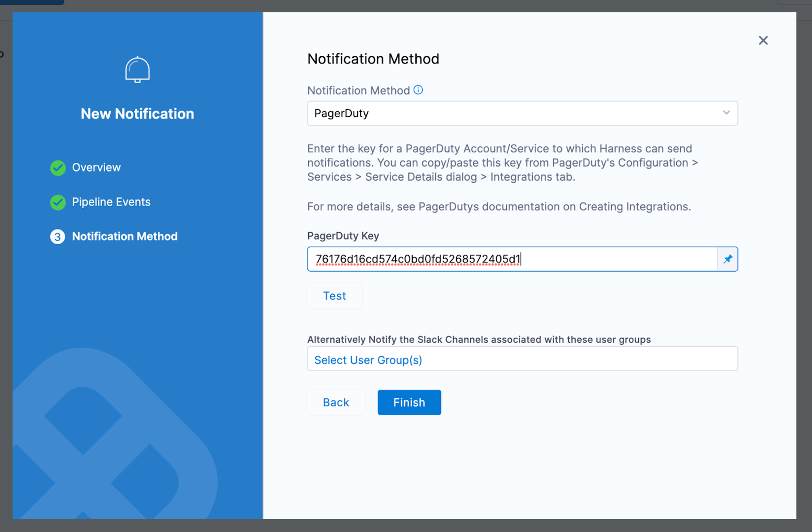This screenshot has height=532, width=812.
Task: Open the Notification Method info tooltip
Action: (418, 90)
